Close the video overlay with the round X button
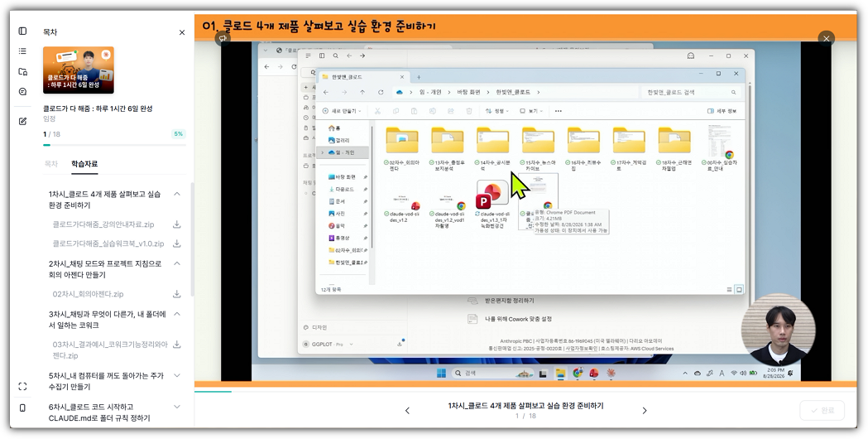Viewport: 868px width, 439px height. [x=827, y=38]
